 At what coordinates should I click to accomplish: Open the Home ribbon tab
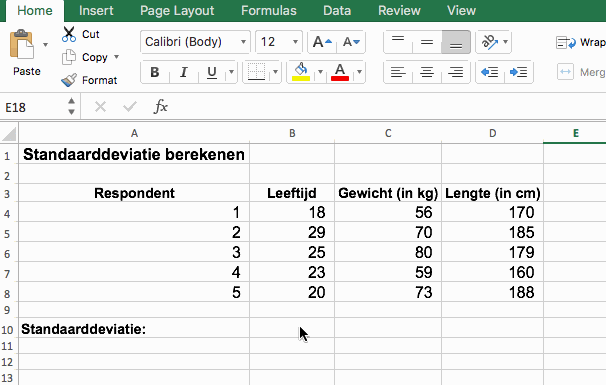35,10
